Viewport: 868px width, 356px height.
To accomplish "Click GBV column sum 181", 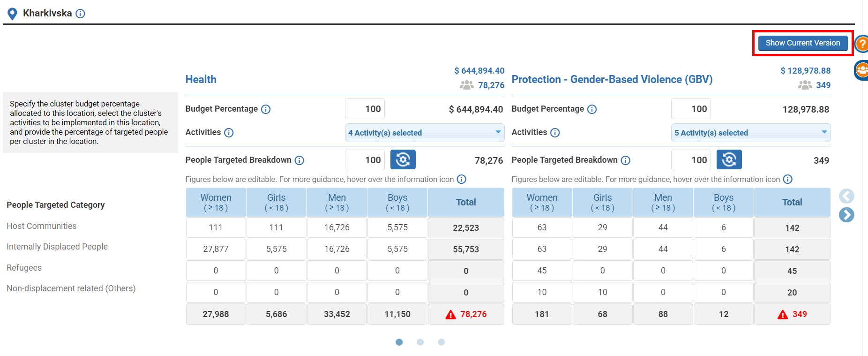I will [x=542, y=314].
